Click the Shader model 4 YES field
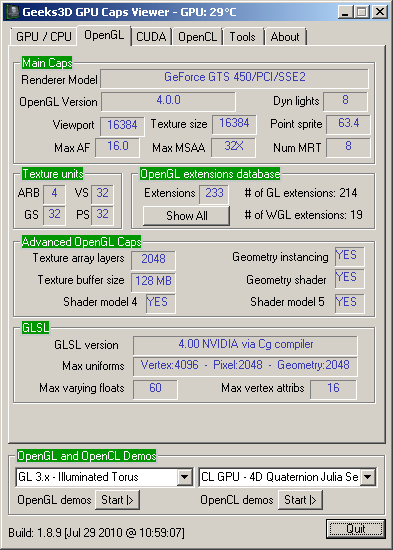This screenshot has width=393, height=550. (161, 303)
